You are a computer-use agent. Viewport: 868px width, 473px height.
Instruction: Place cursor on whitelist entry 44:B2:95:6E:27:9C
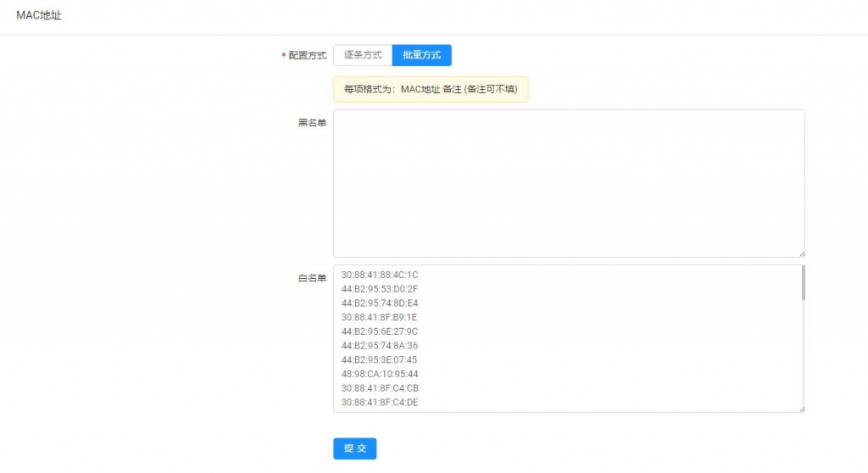tap(380, 331)
